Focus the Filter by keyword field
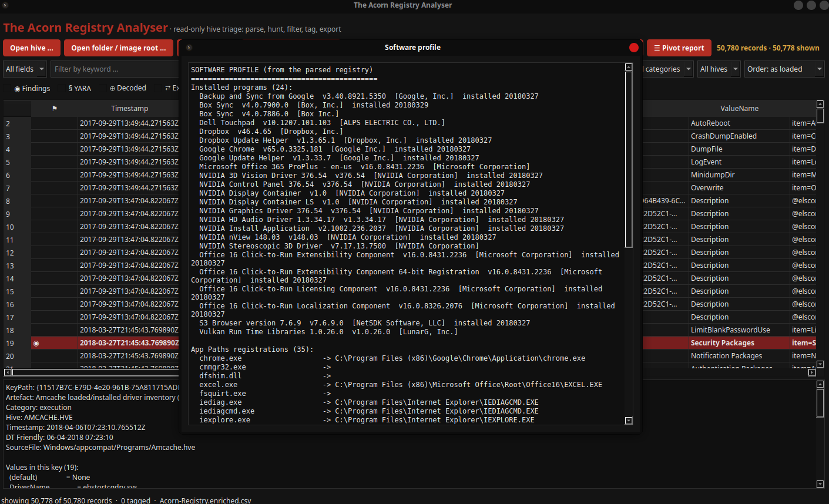Viewport: 829px width, 504px height. pyautogui.click(x=115, y=69)
